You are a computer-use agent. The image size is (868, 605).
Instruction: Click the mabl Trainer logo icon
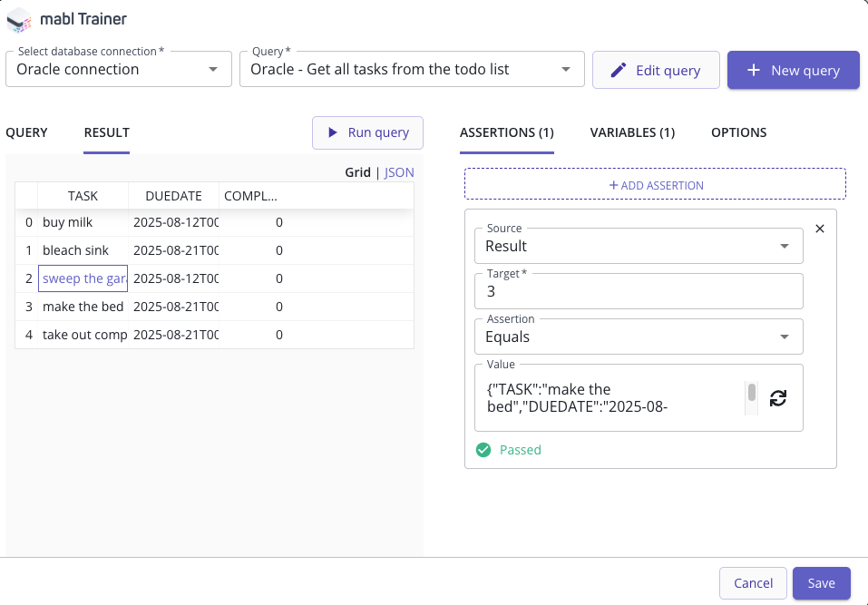[20, 18]
